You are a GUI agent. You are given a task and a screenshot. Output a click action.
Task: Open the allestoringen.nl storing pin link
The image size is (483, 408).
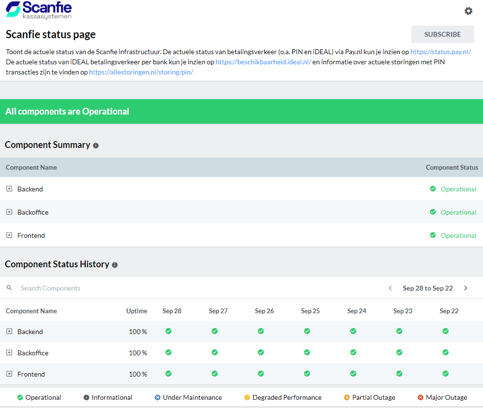click(x=141, y=72)
